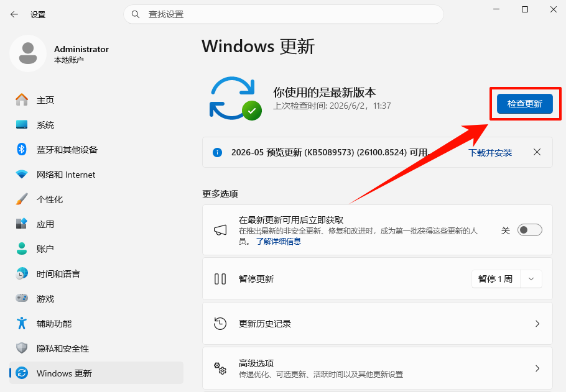Minimize the Settings window
Image resolution: width=566 pixels, height=392 pixels.
496,9
